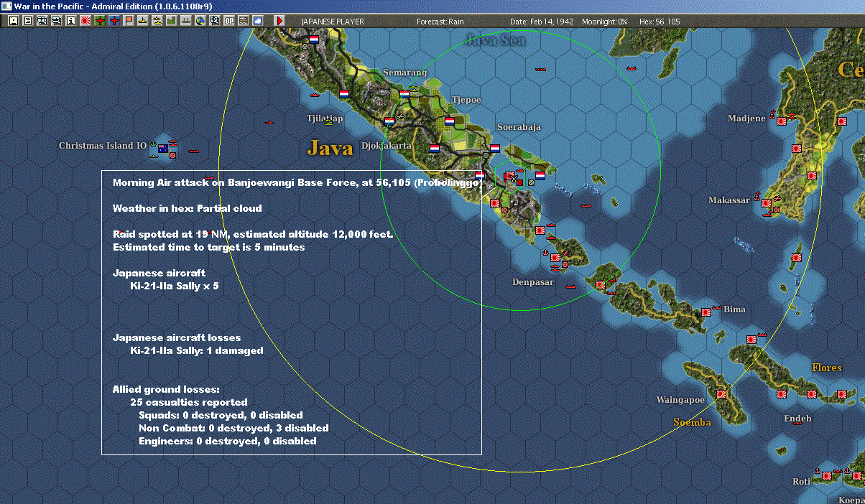The image size is (865, 504).
Task: Click the "Estimated time to target" line
Action: click(208, 248)
